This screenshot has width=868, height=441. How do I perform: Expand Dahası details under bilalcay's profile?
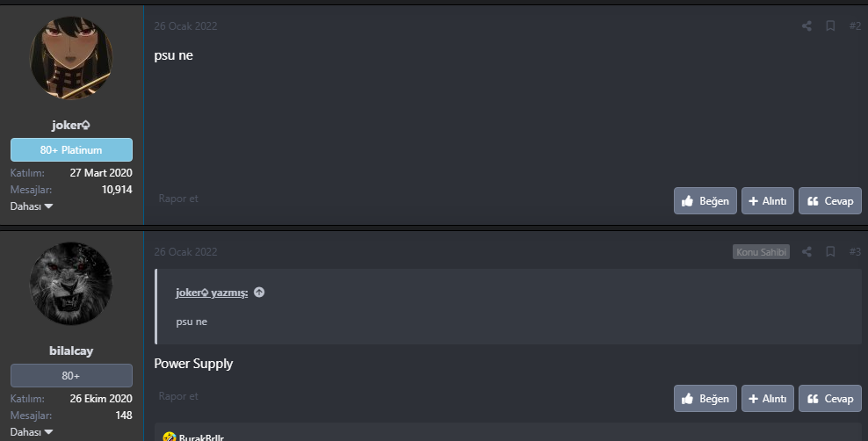point(32,431)
